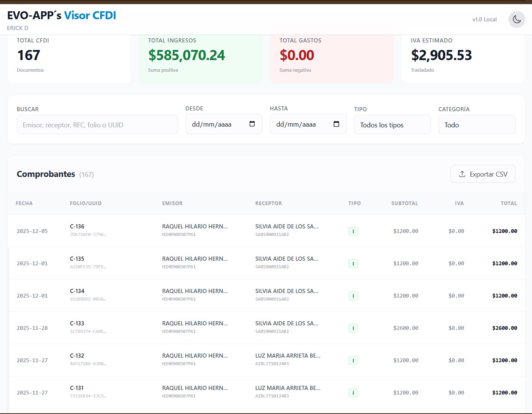
Task: Click inside the BUSCAR search field
Action: point(97,124)
